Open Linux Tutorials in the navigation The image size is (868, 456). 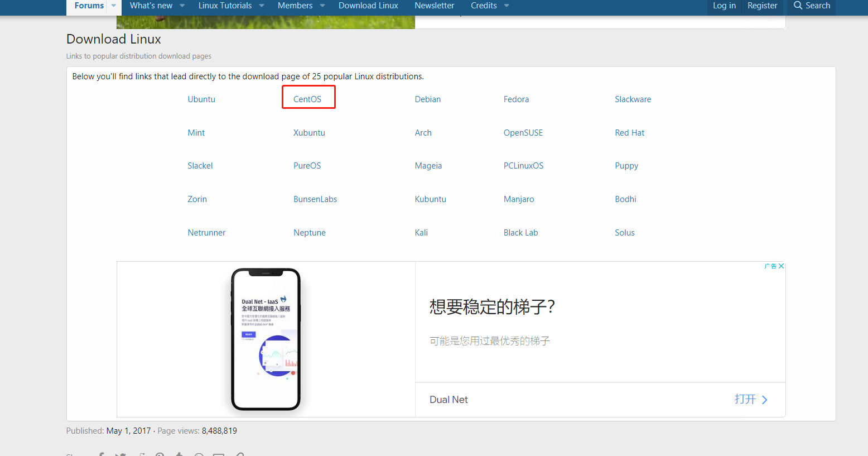pos(225,6)
